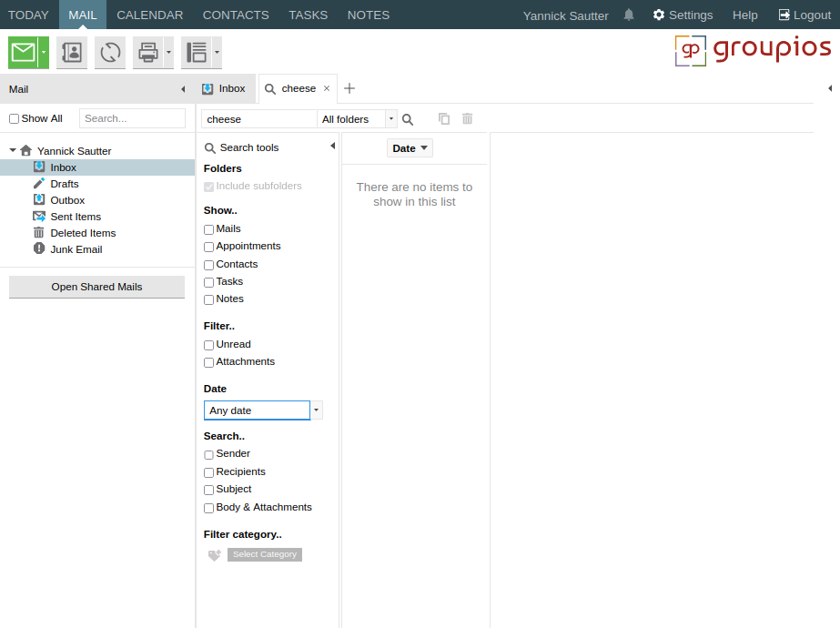Enable the Mails filter checkbox

(208, 229)
